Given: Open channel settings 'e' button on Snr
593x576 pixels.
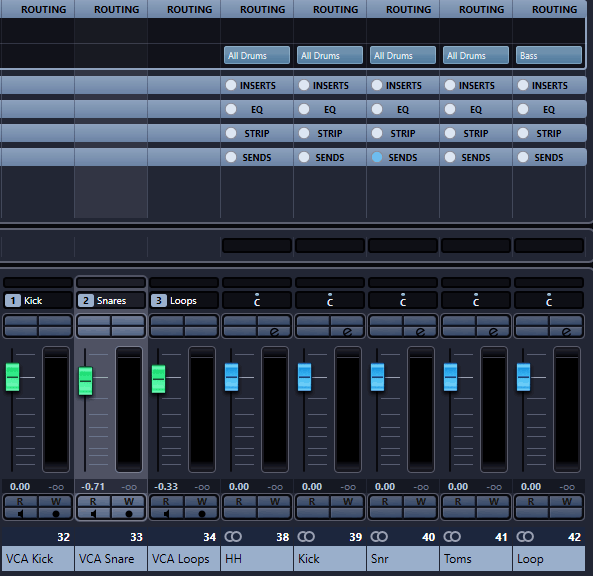Looking at the screenshot, I should pos(420,332).
